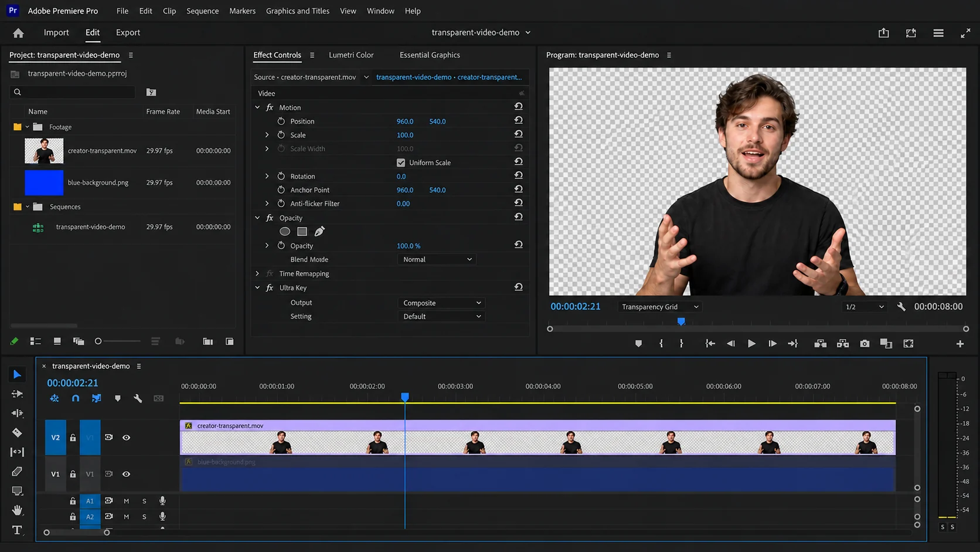
Task: Open the Sequence menu
Action: [x=202, y=11]
